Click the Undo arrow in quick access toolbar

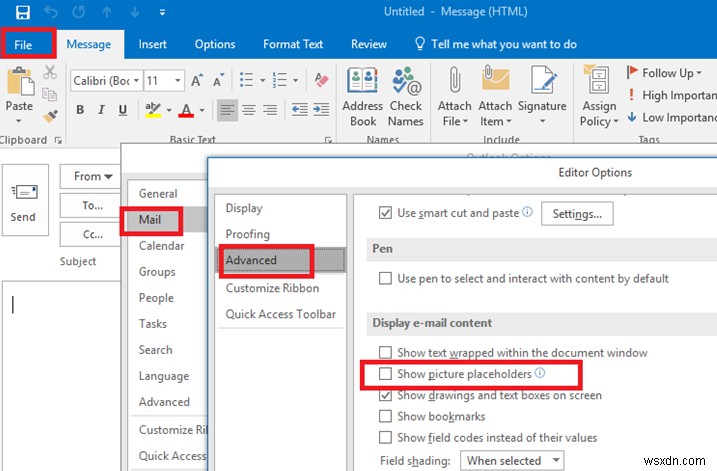click(50, 12)
